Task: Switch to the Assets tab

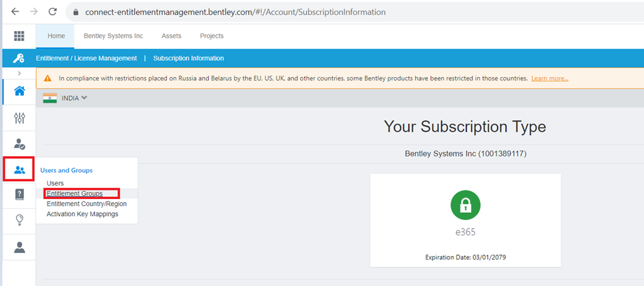Action: [x=171, y=36]
